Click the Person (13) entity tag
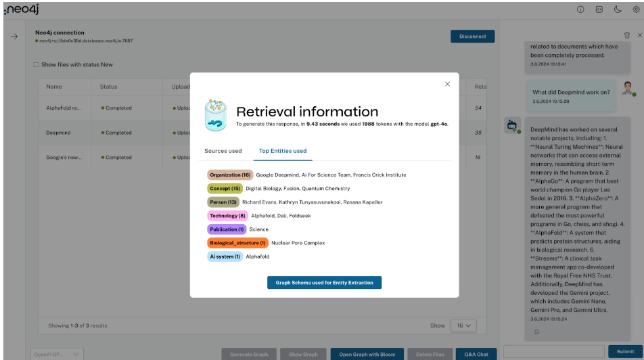 [x=223, y=202]
